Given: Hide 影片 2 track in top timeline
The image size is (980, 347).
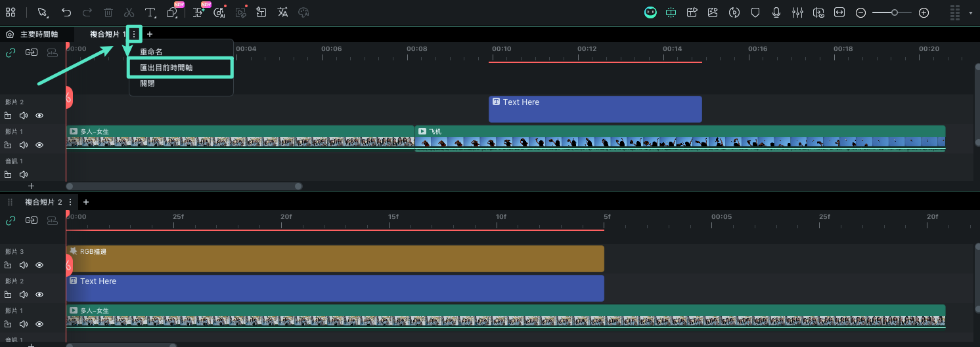Looking at the screenshot, I should 39,115.
